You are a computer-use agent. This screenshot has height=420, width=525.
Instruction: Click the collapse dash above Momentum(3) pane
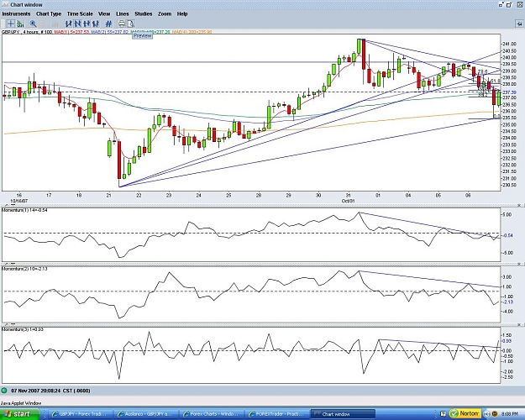[13, 324]
